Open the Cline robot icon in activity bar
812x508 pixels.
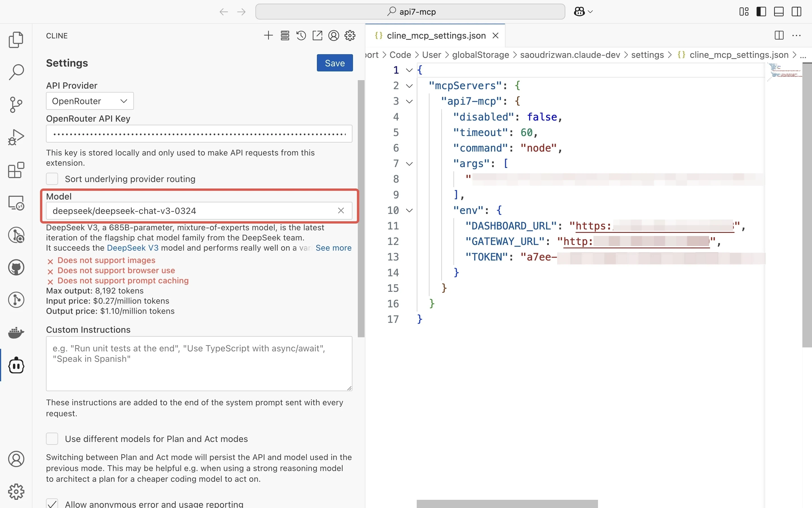(x=16, y=365)
